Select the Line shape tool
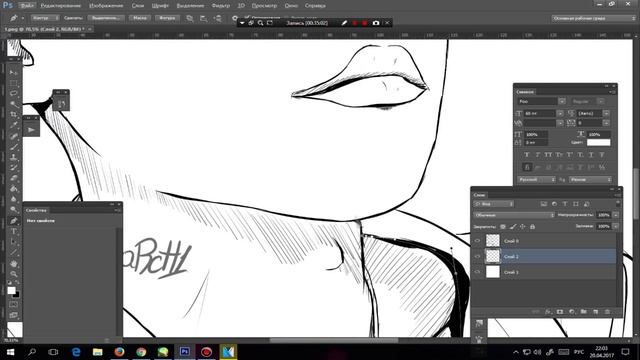This screenshot has height=360, width=640. click(13, 253)
